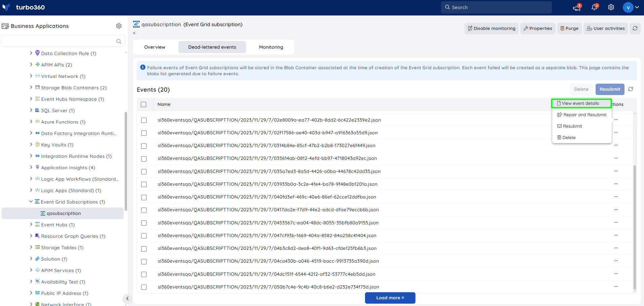Check the 035614ab event checkbox
Image resolution: width=644 pixels, height=306 pixels.
(144, 159)
